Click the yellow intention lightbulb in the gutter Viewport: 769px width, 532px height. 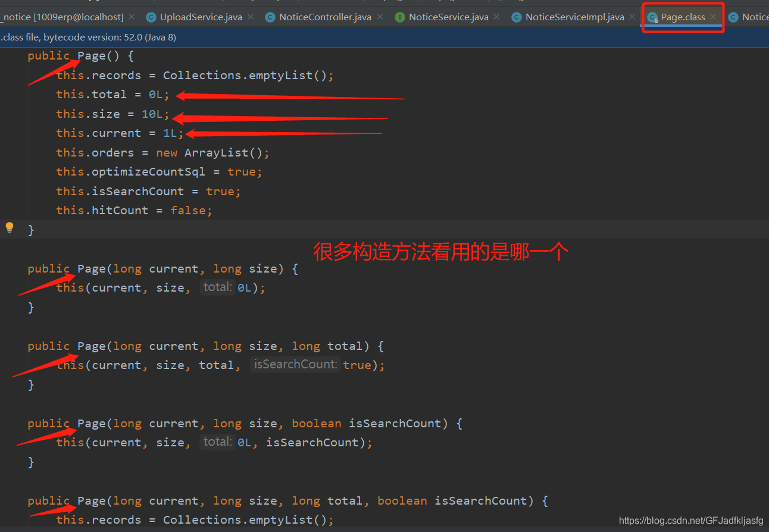point(10,227)
